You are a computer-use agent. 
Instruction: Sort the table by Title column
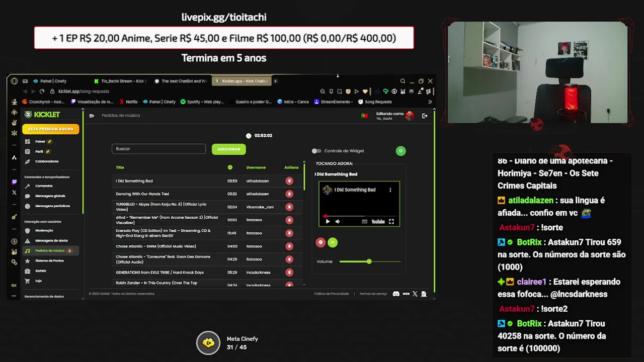(x=120, y=167)
